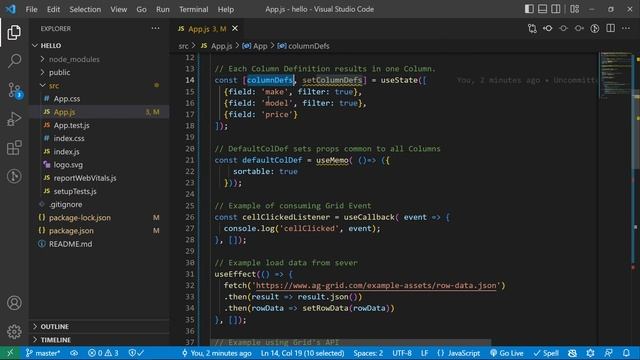Open the timeline/history activity bar icon
The image size is (640, 360).
tap(14, 176)
